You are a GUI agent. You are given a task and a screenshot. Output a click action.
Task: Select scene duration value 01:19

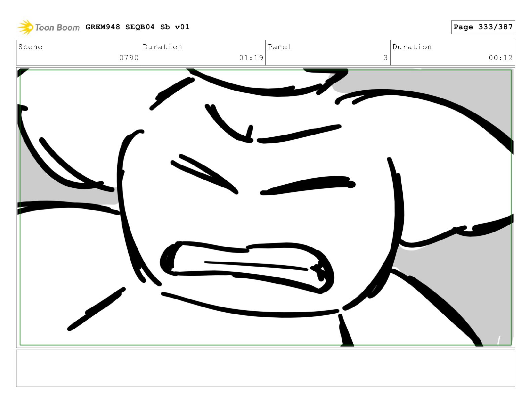pyautogui.click(x=251, y=58)
